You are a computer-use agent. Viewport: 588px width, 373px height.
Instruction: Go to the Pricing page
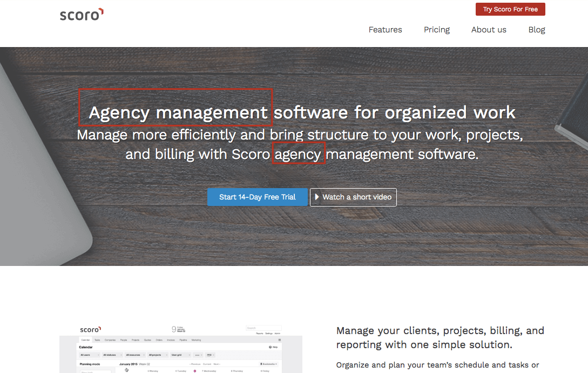tap(436, 30)
